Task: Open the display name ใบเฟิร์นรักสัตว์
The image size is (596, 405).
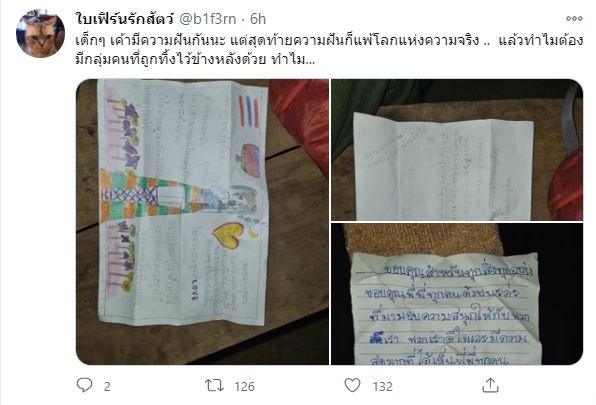Action: coord(125,19)
